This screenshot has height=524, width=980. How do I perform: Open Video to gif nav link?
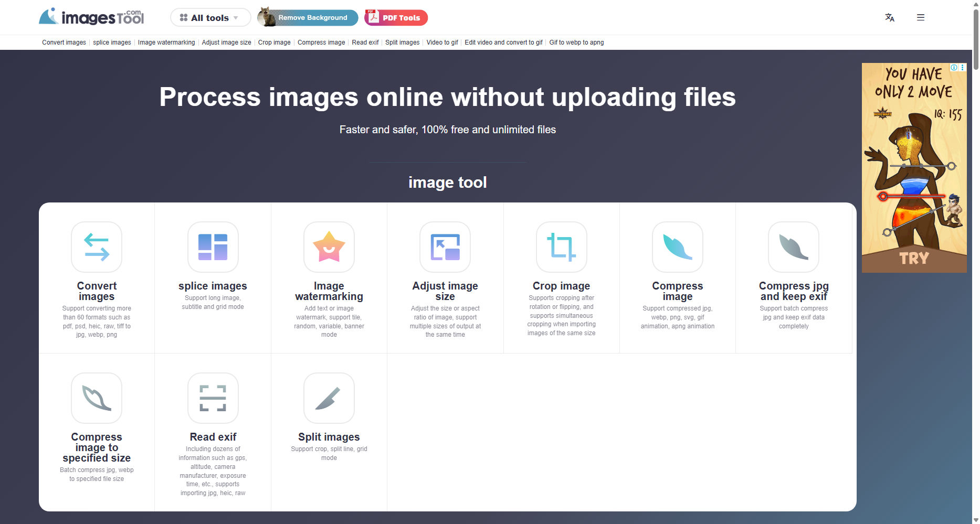click(x=442, y=42)
